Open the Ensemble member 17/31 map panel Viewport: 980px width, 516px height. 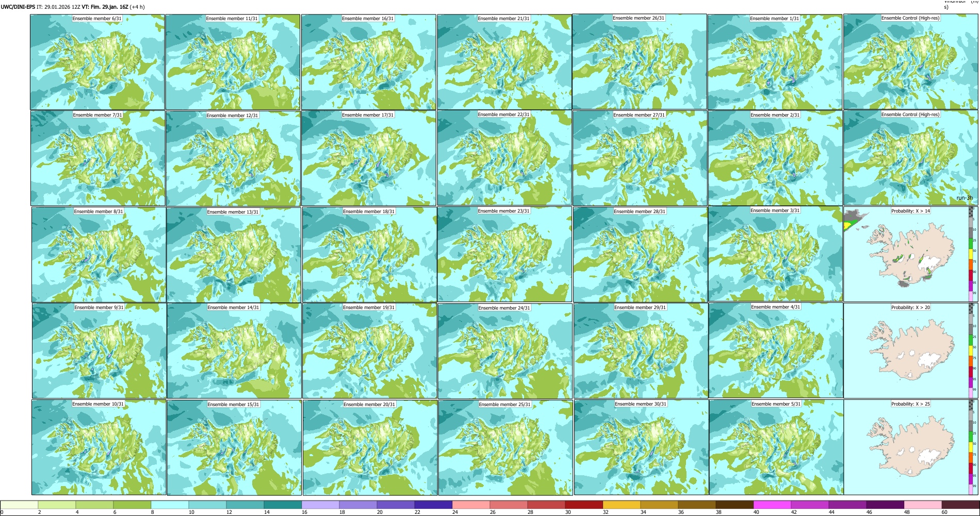[x=369, y=158]
